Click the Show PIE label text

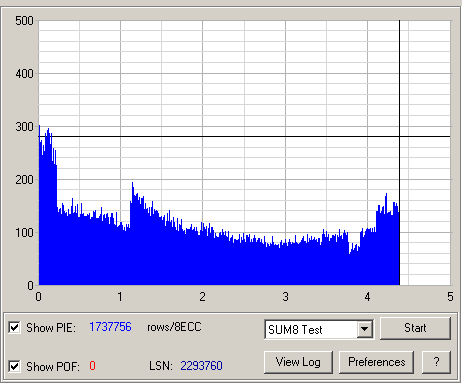click(51, 328)
